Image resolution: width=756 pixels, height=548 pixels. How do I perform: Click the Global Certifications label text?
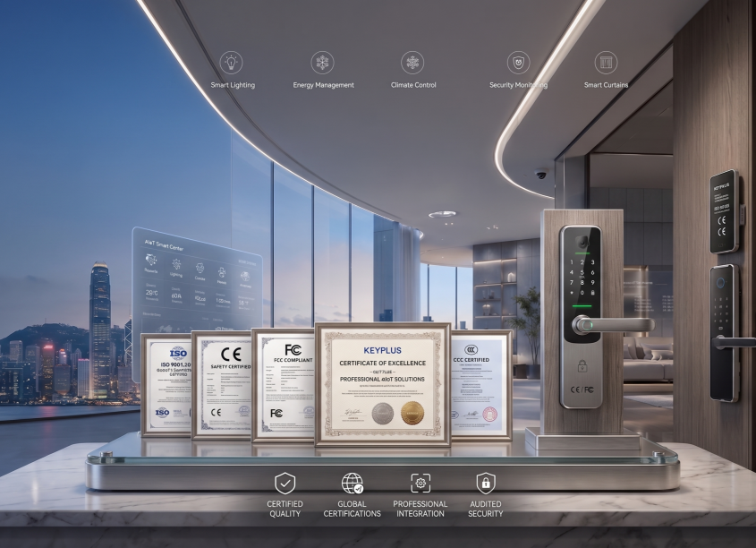(x=352, y=509)
